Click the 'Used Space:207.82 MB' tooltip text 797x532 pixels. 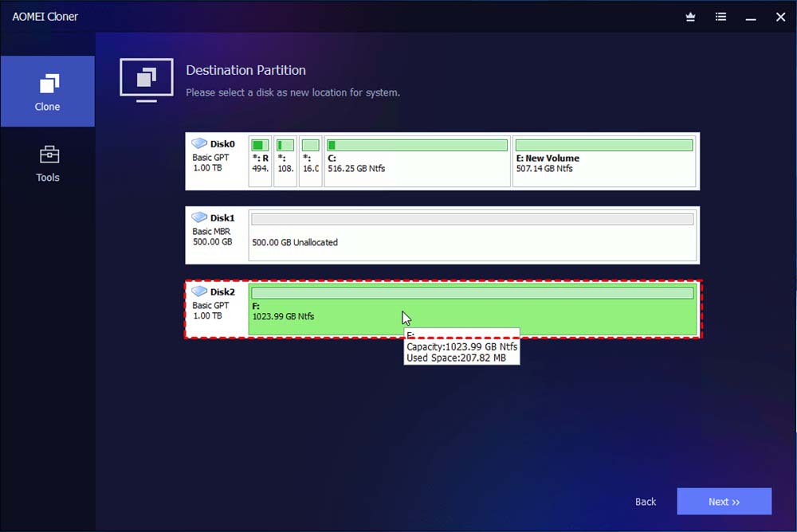[x=456, y=358]
